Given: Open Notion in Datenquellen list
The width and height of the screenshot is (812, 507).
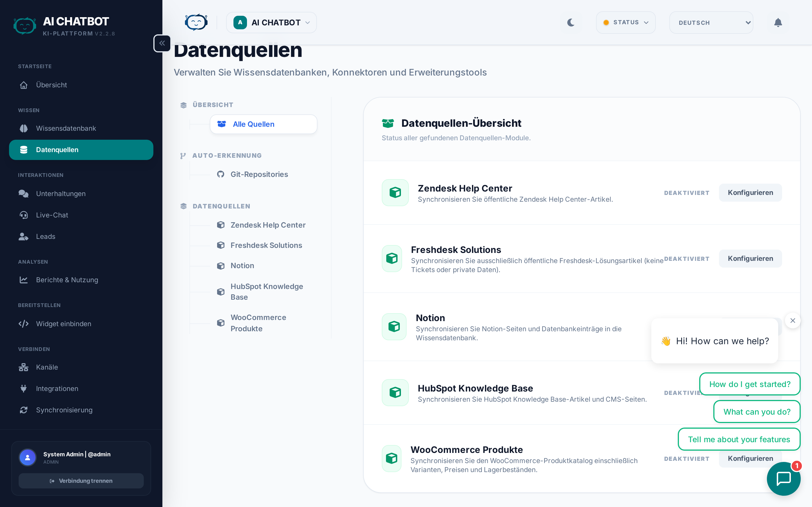Looking at the screenshot, I should tap(242, 266).
